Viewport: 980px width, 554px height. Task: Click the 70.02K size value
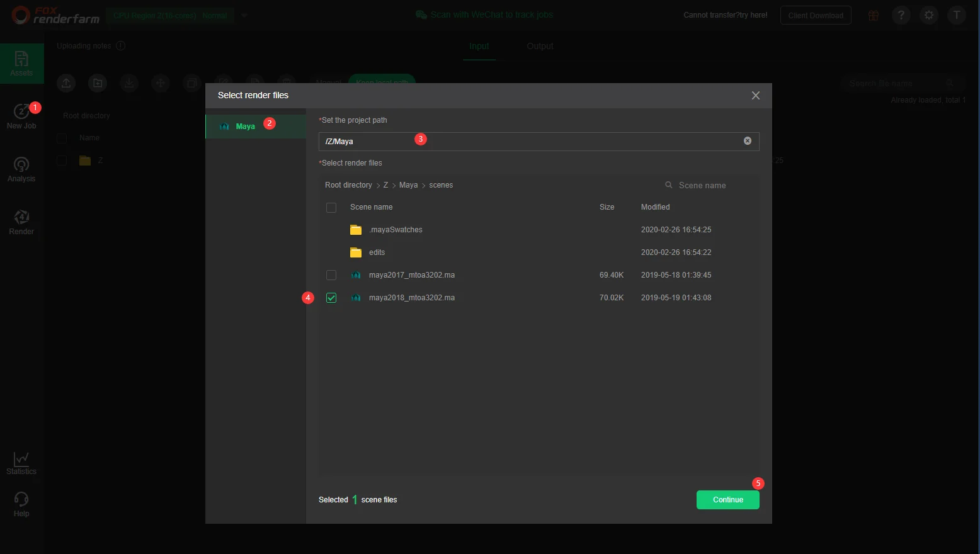612,298
